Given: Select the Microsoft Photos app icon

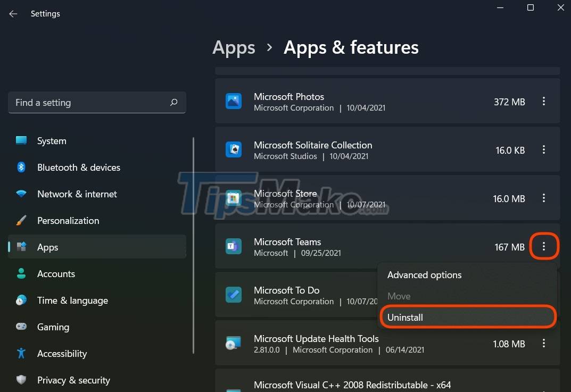Looking at the screenshot, I should click(x=234, y=101).
